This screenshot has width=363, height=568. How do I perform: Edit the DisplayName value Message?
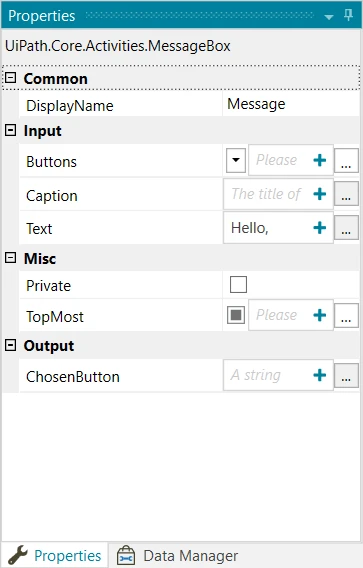point(291,104)
